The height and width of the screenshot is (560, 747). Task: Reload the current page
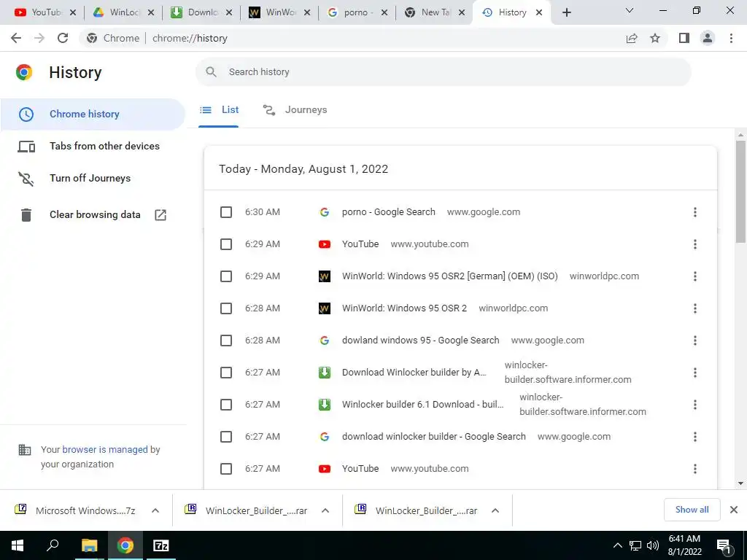click(63, 38)
